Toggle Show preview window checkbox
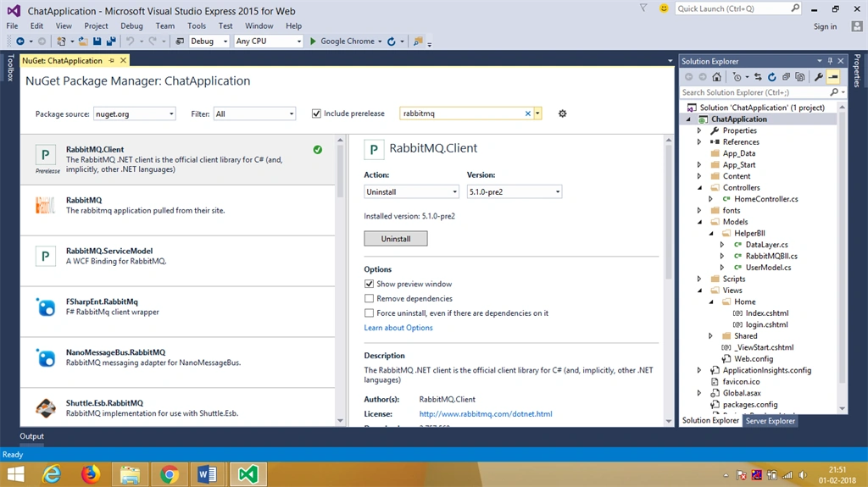The width and height of the screenshot is (868, 487). click(370, 284)
